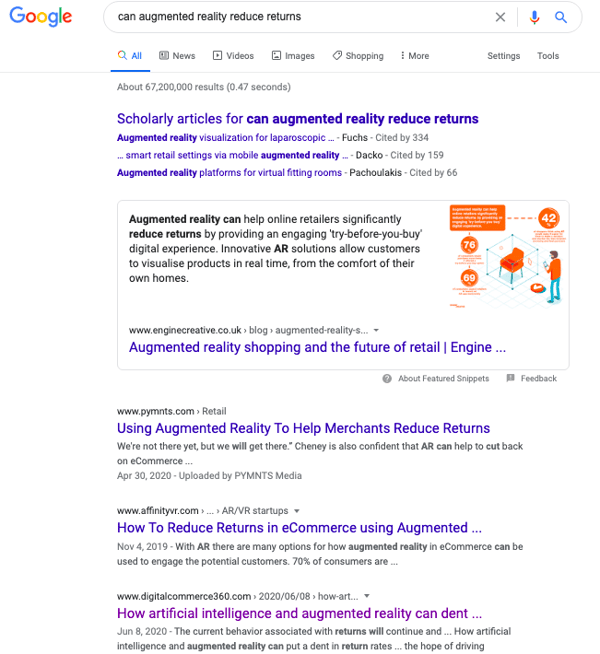The width and height of the screenshot is (600, 654).
Task: Open 'How To Reduce Returns in eCommerce' result
Action: pos(299,528)
